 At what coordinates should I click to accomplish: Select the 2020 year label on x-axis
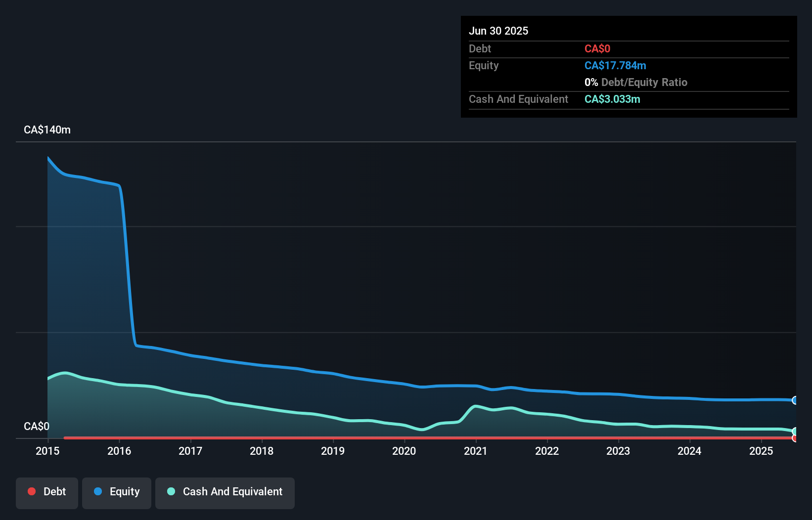pyautogui.click(x=404, y=451)
